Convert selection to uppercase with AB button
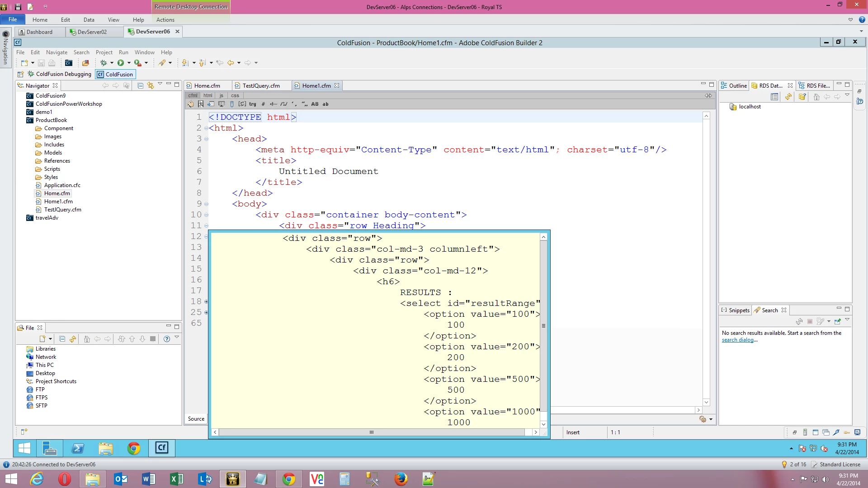The image size is (868, 488). click(315, 104)
